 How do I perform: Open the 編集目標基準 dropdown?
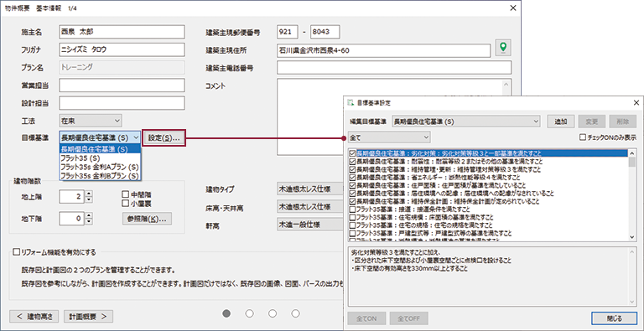click(466, 122)
